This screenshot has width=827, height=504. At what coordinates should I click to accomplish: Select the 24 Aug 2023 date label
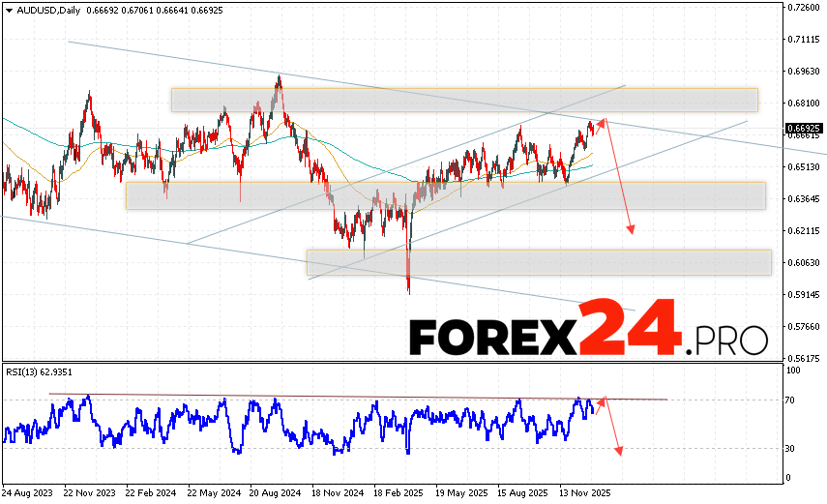pos(30,490)
